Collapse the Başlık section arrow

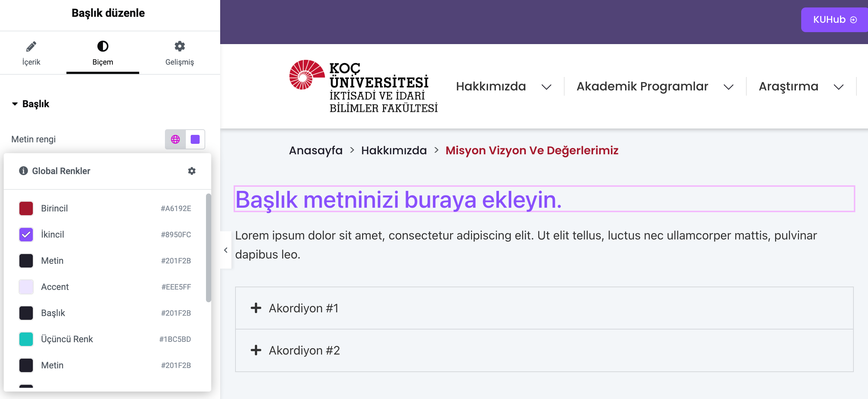tap(15, 104)
